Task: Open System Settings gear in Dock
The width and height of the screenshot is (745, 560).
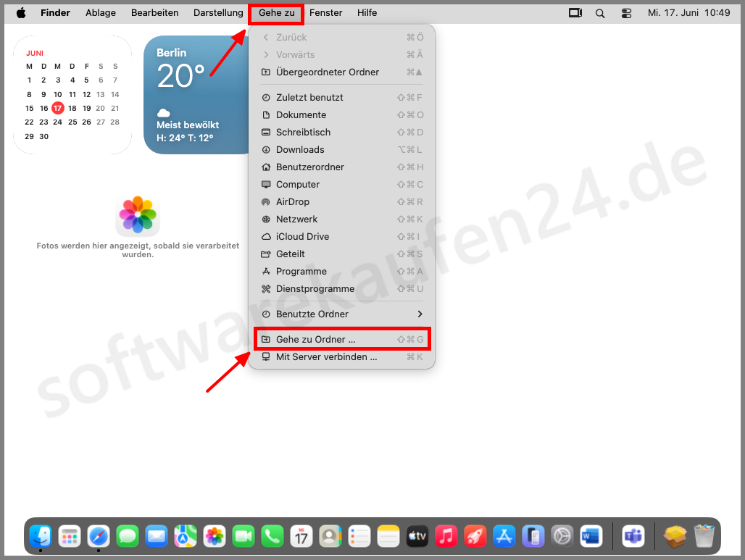Action: (x=562, y=536)
